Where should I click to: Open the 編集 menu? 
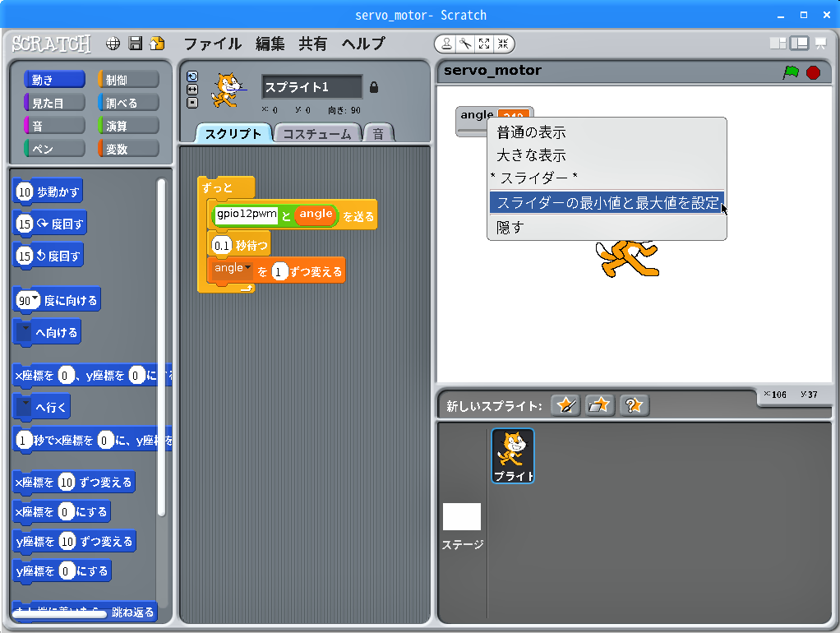[x=270, y=44]
